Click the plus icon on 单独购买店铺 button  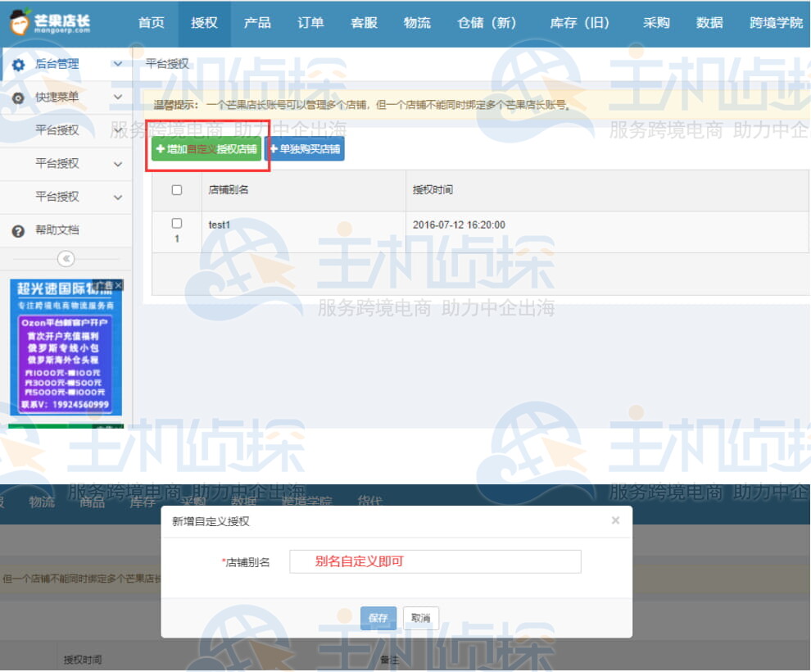click(x=274, y=149)
